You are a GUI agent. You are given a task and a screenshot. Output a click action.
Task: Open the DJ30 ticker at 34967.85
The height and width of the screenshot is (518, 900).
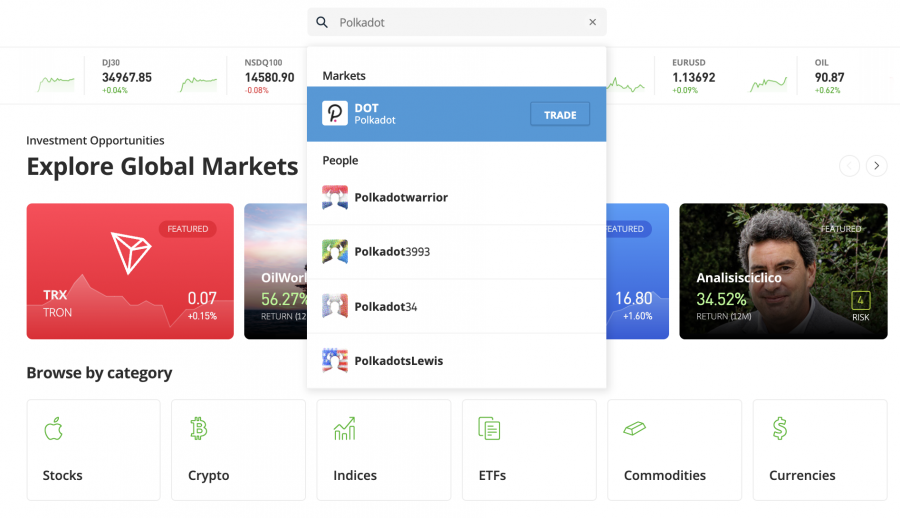click(x=127, y=76)
